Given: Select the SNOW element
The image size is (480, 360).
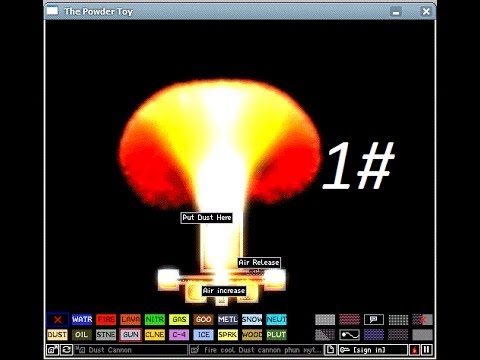Looking at the screenshot, I should click(252, 319).
